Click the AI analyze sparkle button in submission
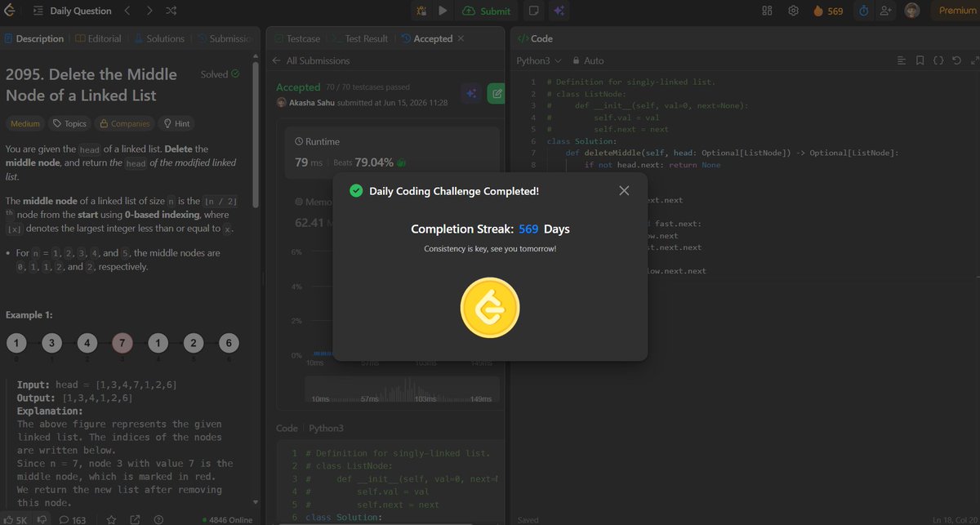 [470, 93]
